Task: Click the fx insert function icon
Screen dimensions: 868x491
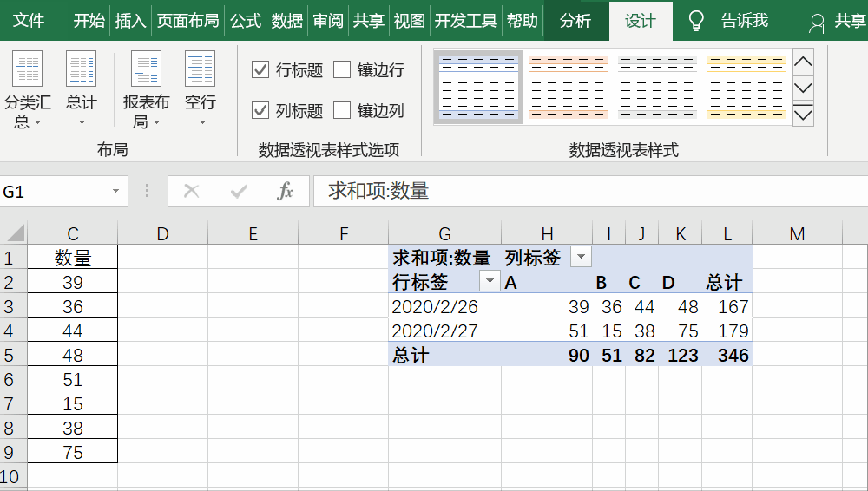Action: pos(285,192)
